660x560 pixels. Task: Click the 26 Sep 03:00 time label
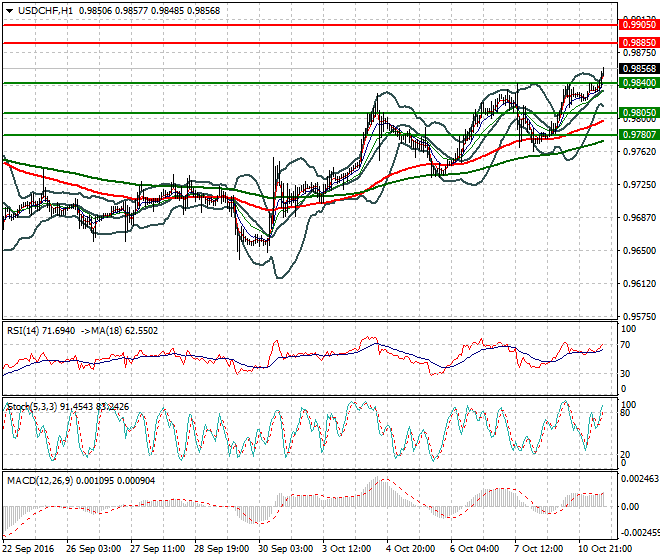93,549
